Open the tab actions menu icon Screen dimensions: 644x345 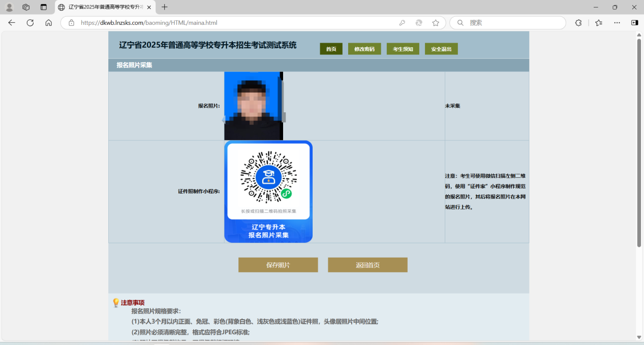(43, 7)
